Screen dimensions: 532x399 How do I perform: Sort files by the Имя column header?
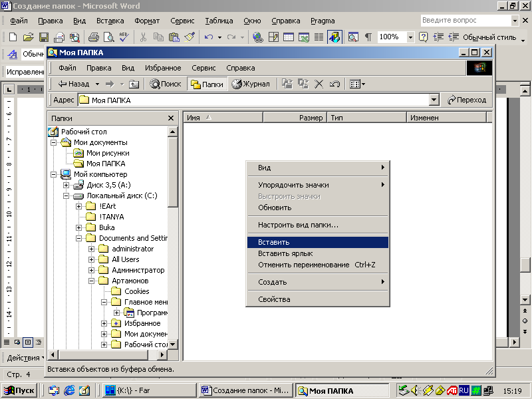coord(223,118)
